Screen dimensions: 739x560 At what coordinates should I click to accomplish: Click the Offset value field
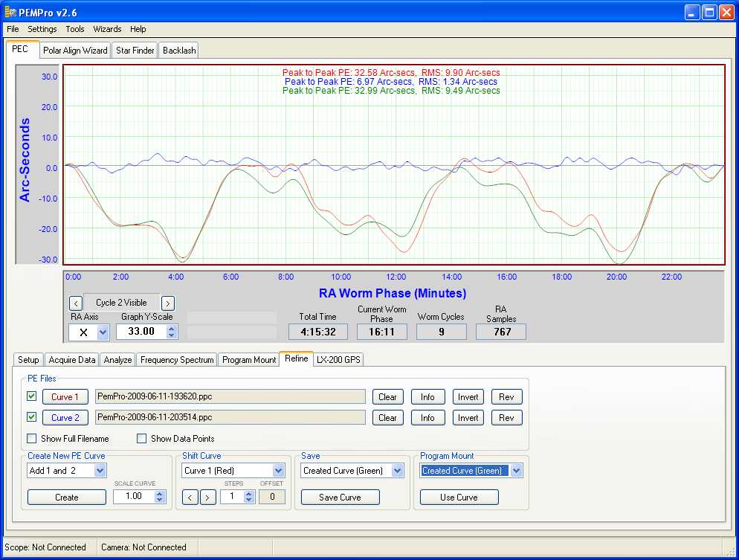pyautogui.click(x=272, y=496)
